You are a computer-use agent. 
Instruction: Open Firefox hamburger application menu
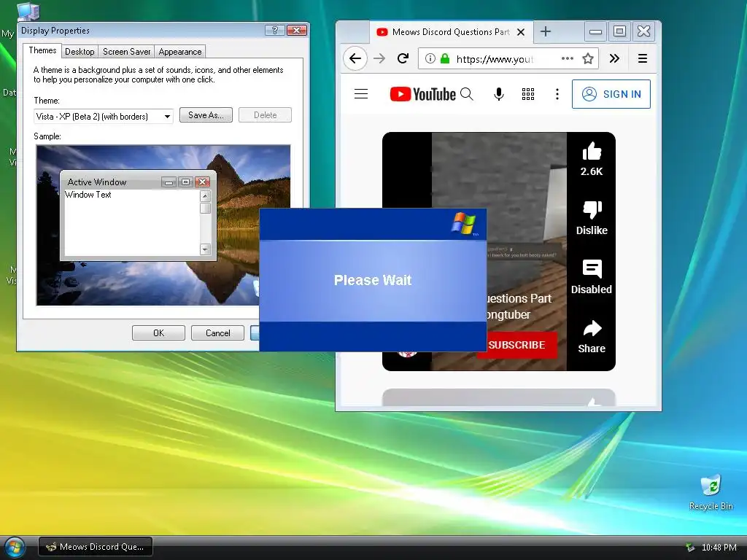[x=642, y=58]
